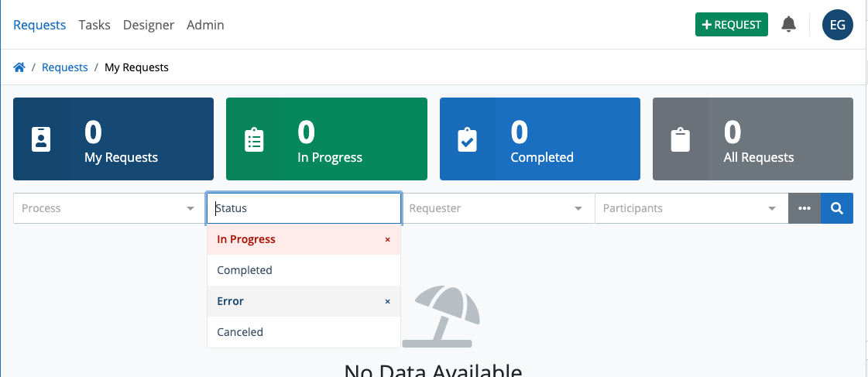Click the My Requests breadcrumb text
This screenshot has height=377, width=868.
point(137,67)
